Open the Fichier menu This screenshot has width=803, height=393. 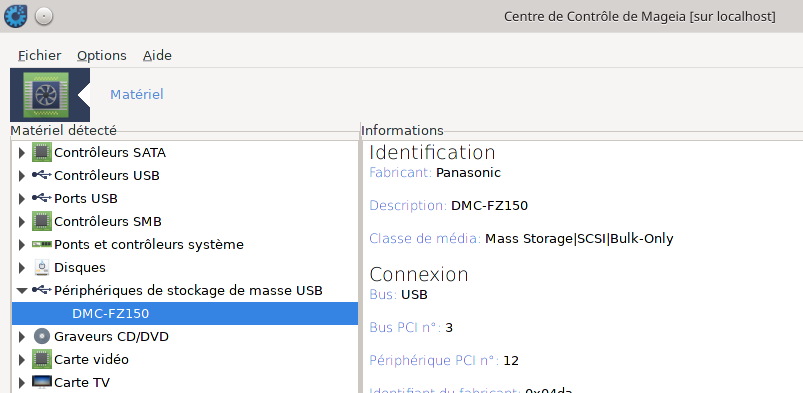coord(39,55)
